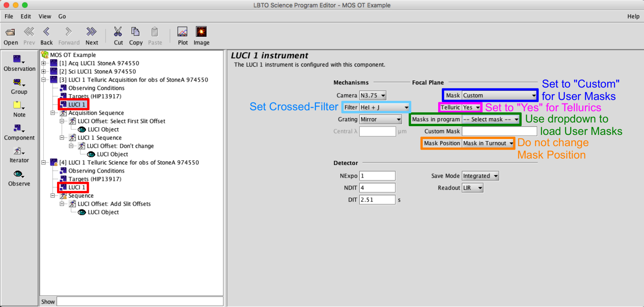Click the Paste clipboard icon
Viewport: 644px width, 307px height.
[155, 32]
